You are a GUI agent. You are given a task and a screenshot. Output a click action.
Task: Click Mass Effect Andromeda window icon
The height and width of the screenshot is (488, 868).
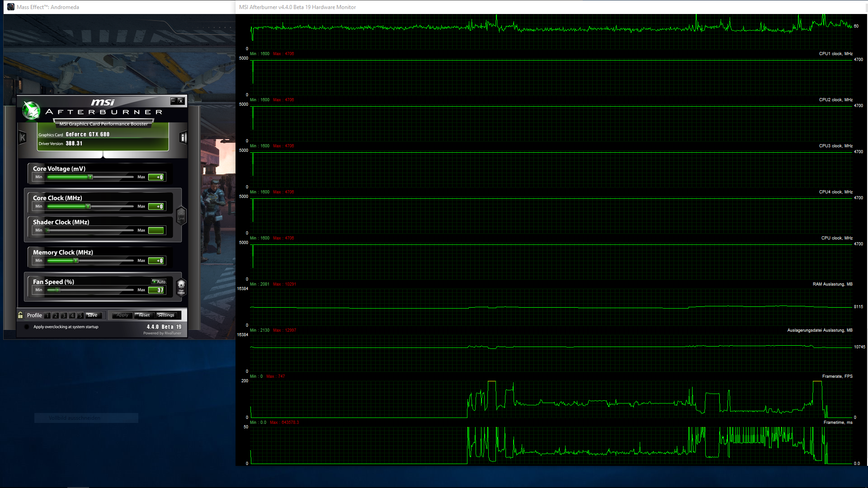pyautogui.click(x=11, y=7)
